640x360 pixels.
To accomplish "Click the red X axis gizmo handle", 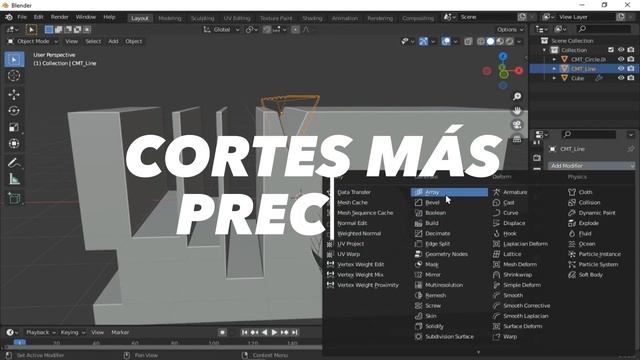I will (x=519, y=71).
